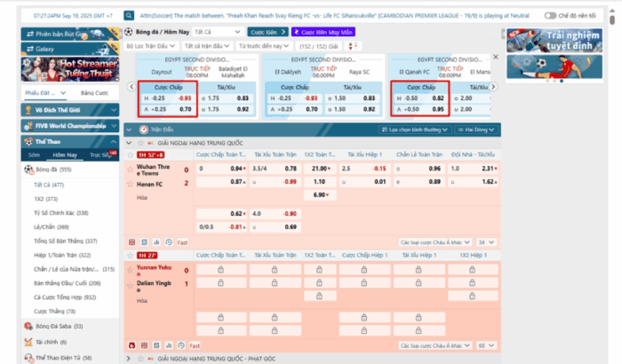
Task: Show next featured match carousel arrow
Action: [x=493, y=86]
